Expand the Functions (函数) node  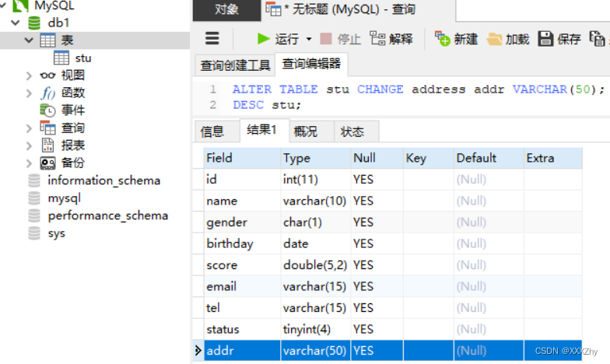pyautogui.click(x=29, y=93)
